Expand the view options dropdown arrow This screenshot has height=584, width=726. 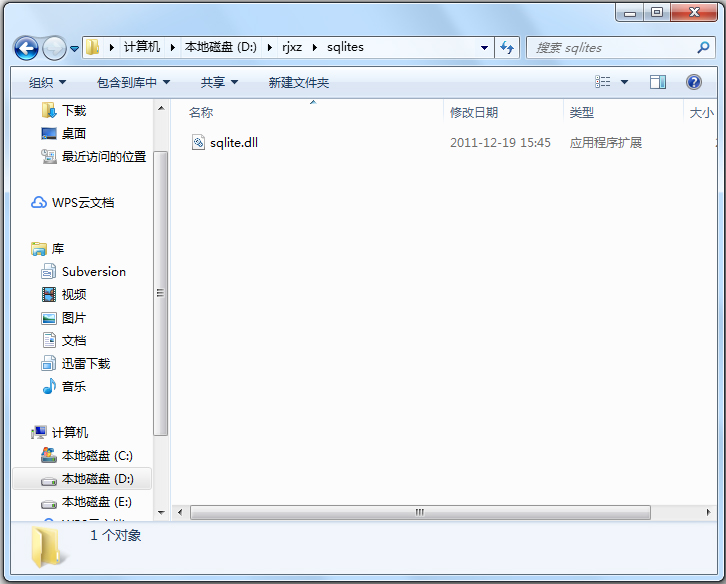(625, 82)
